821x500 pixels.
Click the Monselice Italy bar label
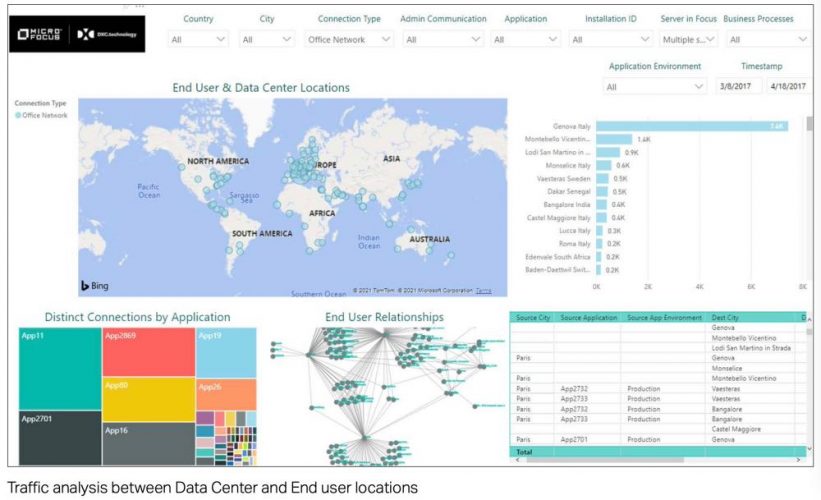[568, 165]
